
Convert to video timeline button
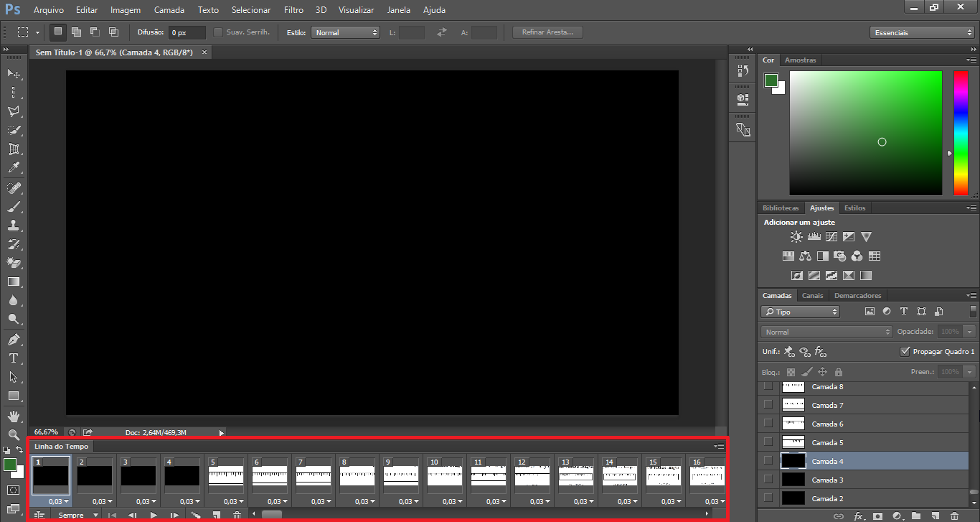[39, 515]
